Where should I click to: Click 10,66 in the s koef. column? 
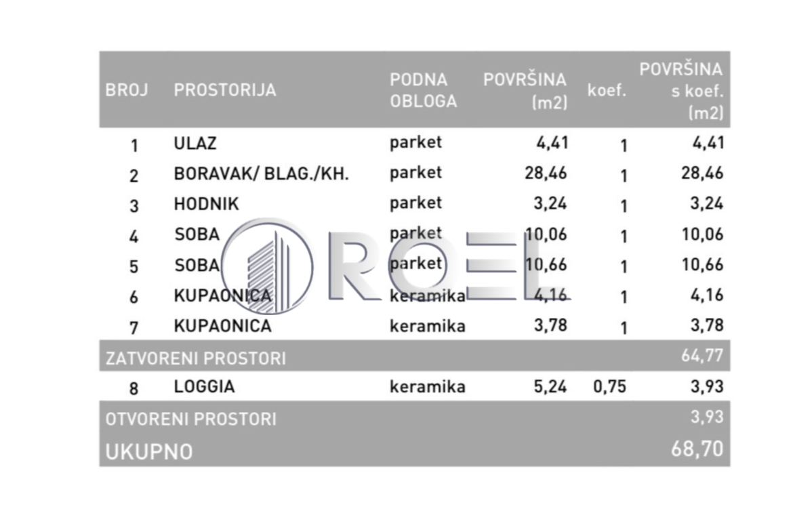click(x=702, y=264)
